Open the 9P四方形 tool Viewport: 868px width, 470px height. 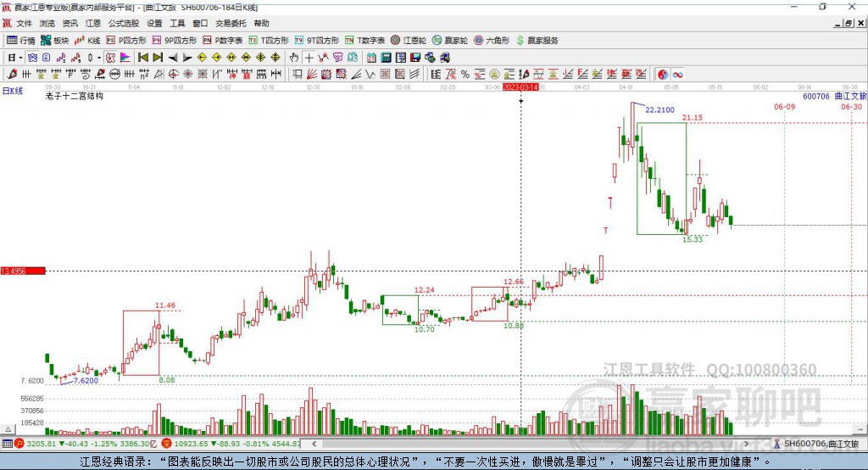175,41
